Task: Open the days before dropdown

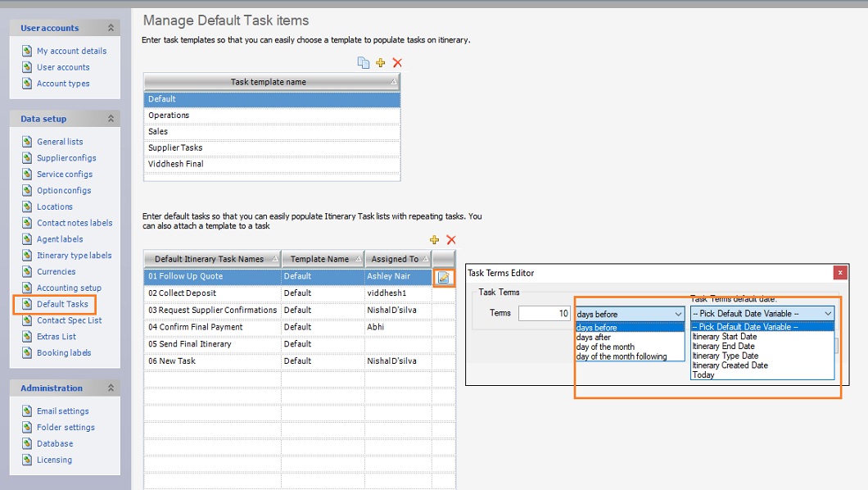Action: (677, 314)
